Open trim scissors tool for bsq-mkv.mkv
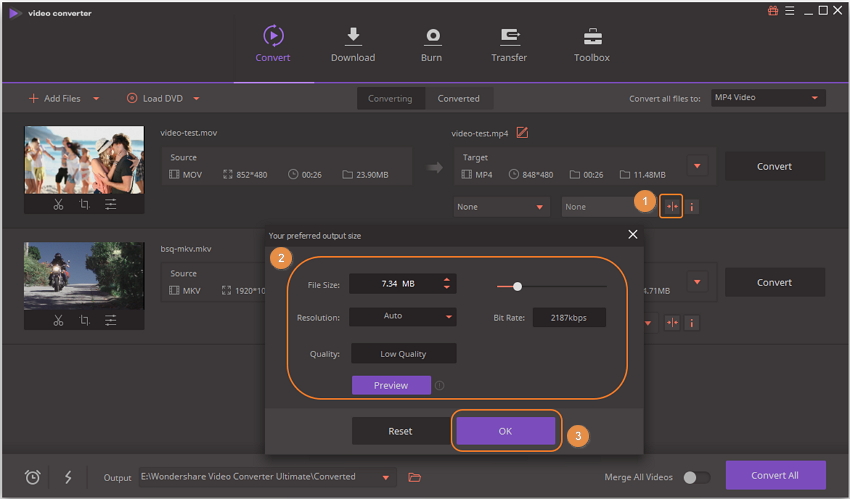Screen dimensions: 850x499 click(x=59, y=321)
